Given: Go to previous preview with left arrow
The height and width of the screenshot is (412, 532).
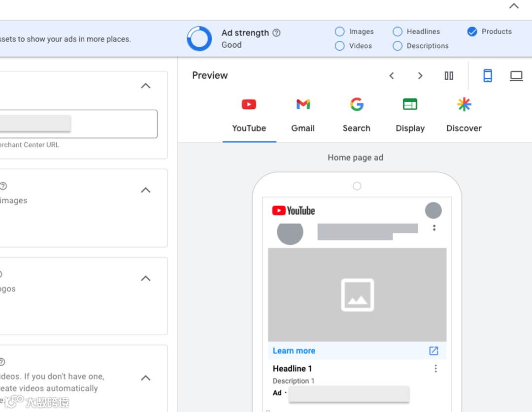Looking at the screenshot, I should (392, 76).
